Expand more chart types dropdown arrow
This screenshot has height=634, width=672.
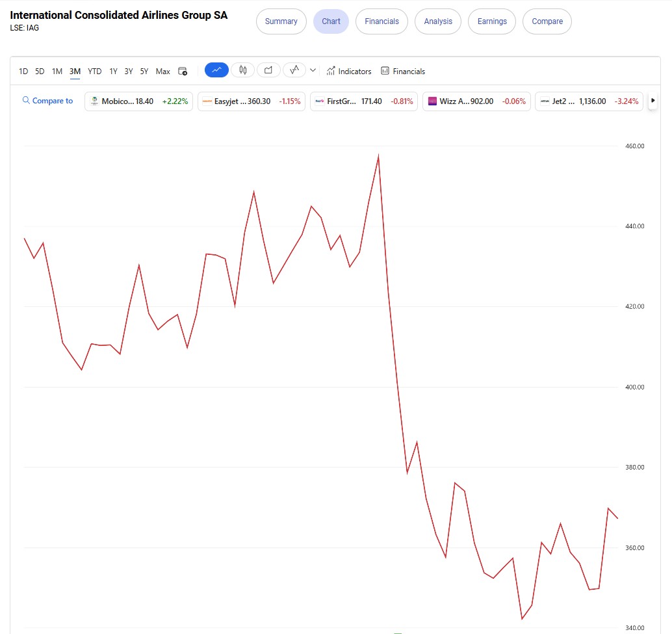(x=313, y=70)
